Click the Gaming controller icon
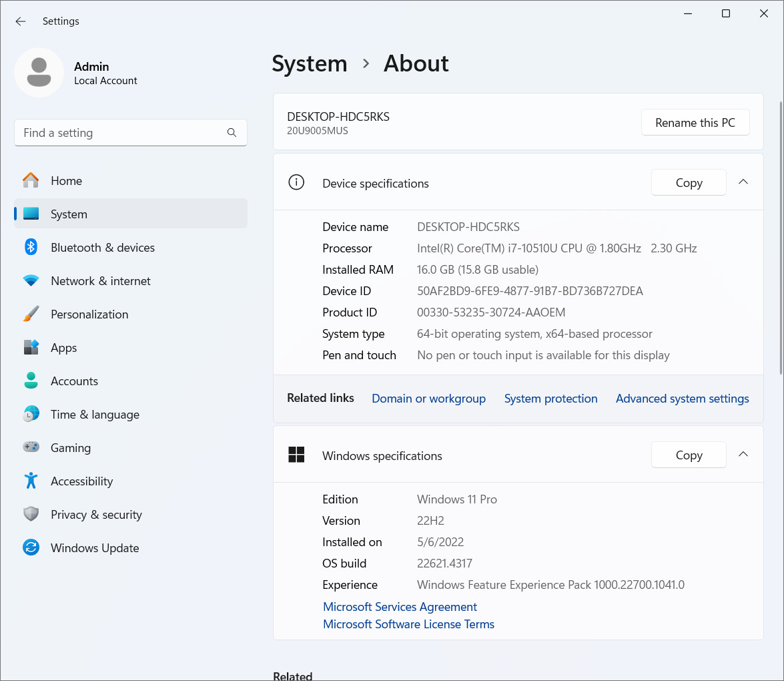784x681 pixels. pos(31,447)
